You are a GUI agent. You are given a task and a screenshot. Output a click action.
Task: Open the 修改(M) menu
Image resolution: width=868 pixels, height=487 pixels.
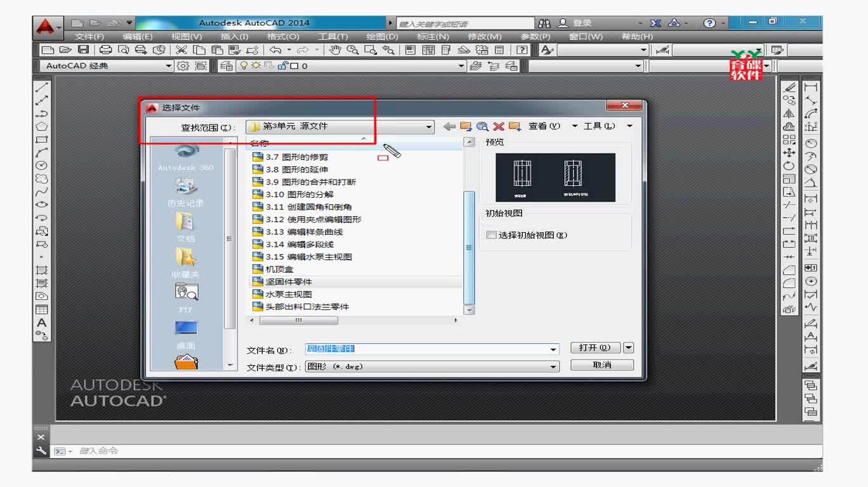tap(483, 36)
